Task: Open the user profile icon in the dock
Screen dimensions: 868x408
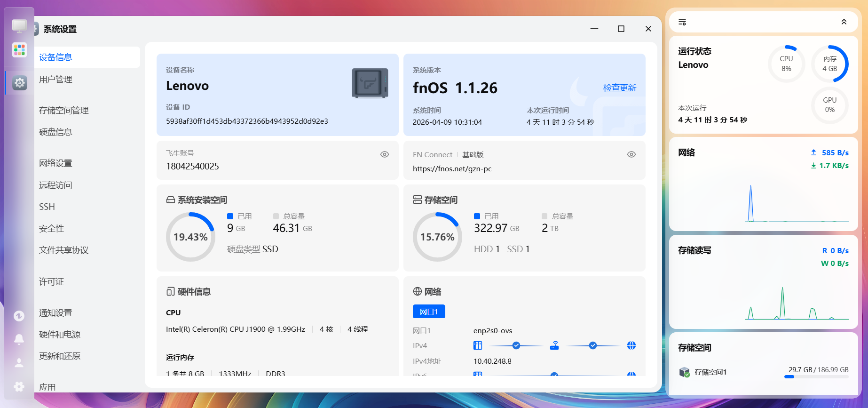Action: 19,363
